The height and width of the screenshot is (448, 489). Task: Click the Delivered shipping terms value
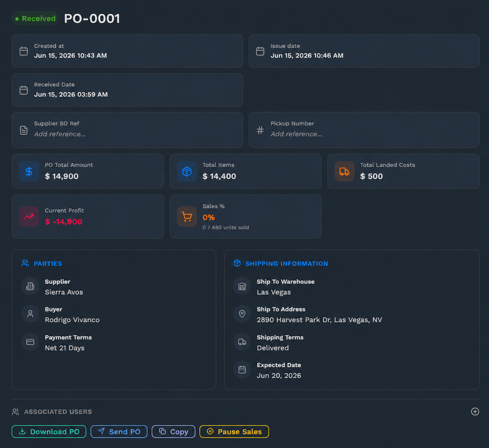[x=272, y=348]
